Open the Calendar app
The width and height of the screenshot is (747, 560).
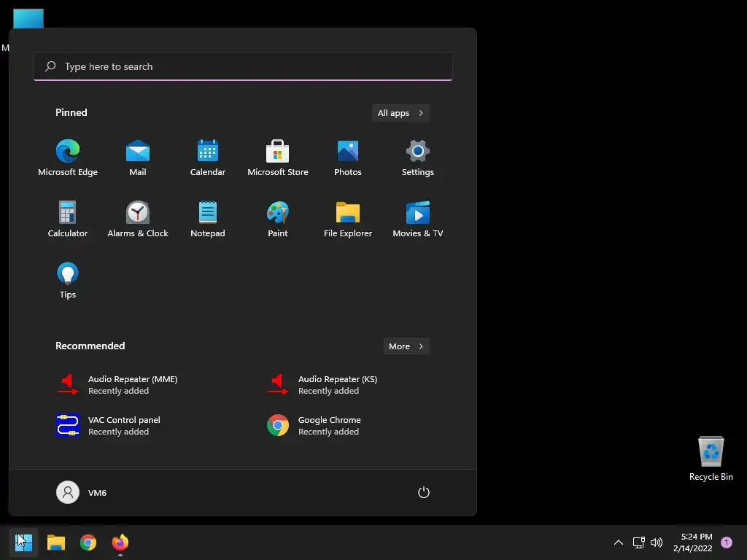pyautogui.click(x=208, y=158)
